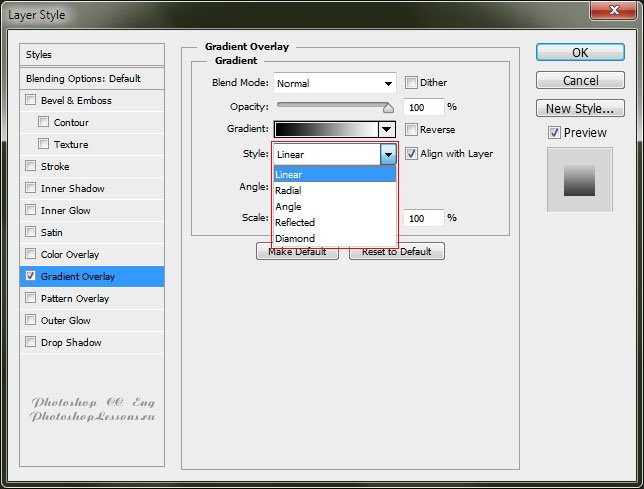644x489 pixels.
Task: Open the gradient picker arrow
Action: tap(387, 129)
